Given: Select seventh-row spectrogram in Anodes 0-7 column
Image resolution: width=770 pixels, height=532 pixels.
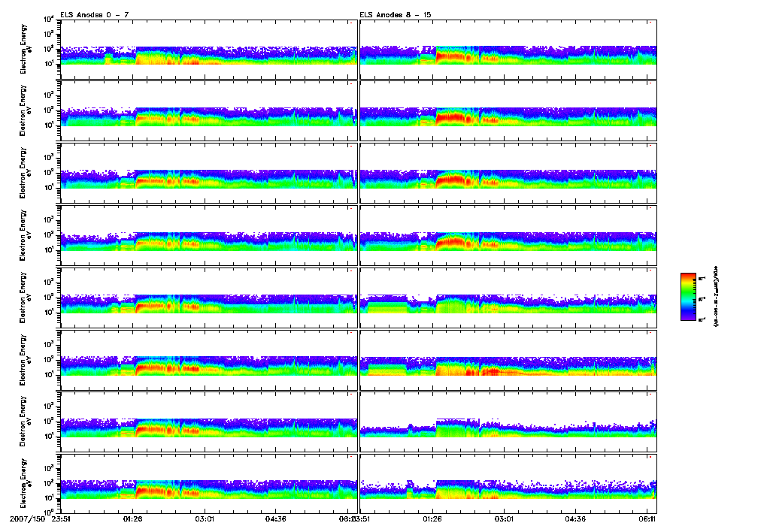Looking at the screenshot, I should [x=209, y=422].
